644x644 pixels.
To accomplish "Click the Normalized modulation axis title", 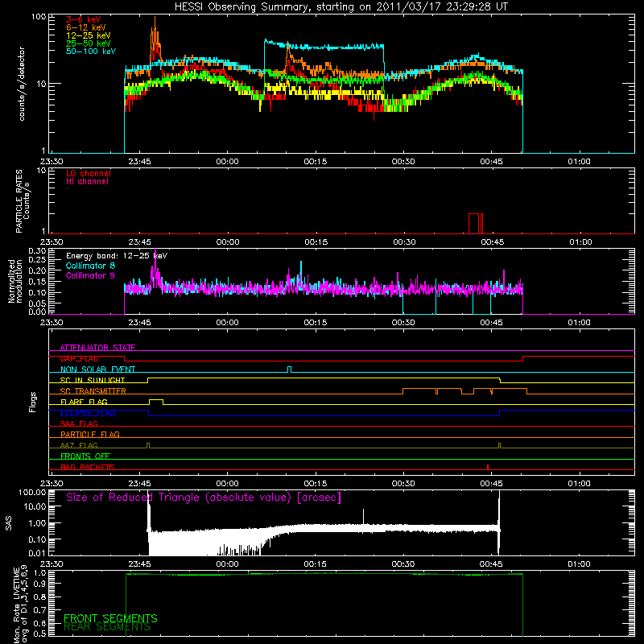I will click(x=14, y=281).
